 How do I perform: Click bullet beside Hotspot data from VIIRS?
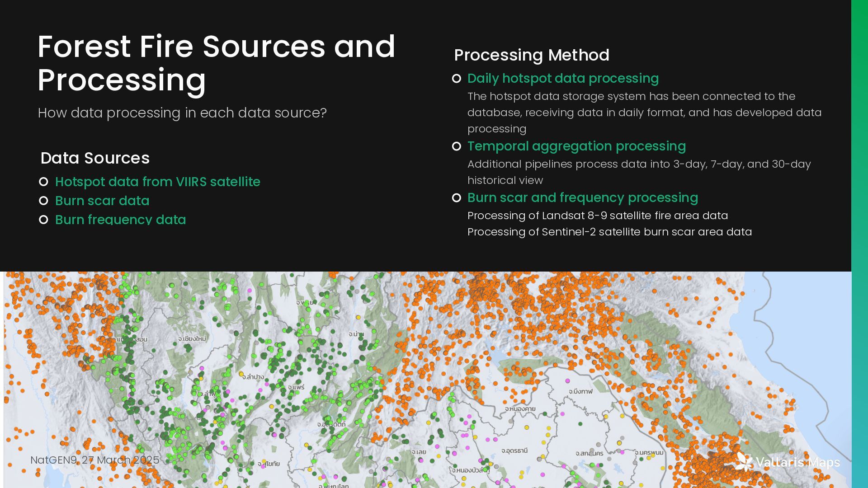tap(43, 182)
